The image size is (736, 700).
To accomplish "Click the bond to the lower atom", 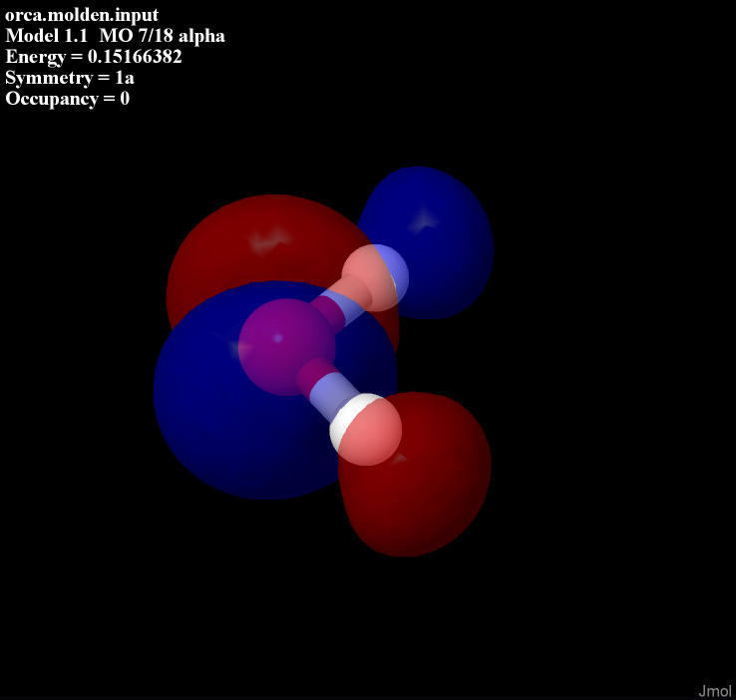I will coord(329,389).
